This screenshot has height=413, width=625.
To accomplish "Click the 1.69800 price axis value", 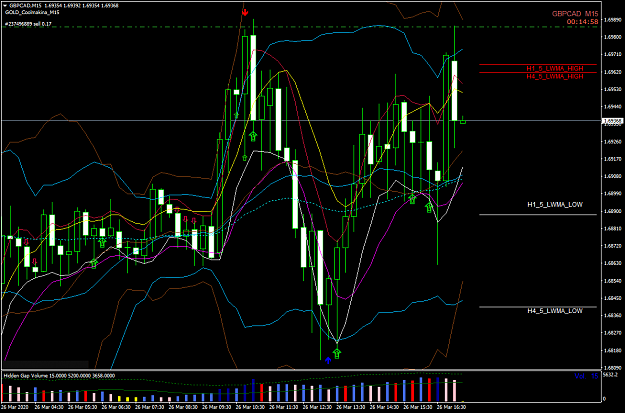I will tap(613, 37).
